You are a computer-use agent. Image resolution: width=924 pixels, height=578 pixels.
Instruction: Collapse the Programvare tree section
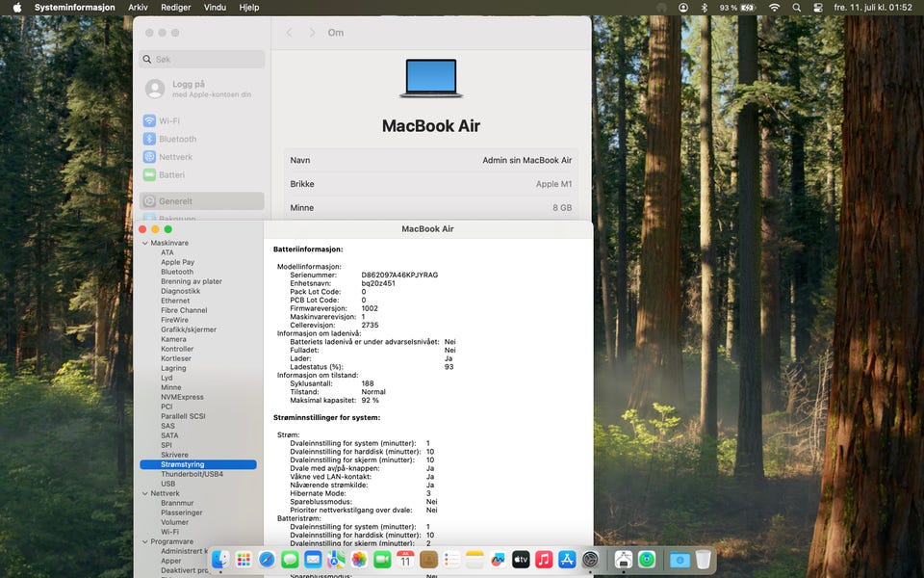(x=145, y=541)
